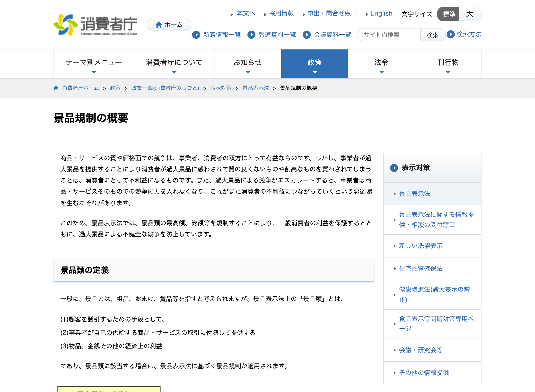Open the 報道資料一覧 link
Image resolution: width=535 pixels, height=392 pixels.
[277, 35]
